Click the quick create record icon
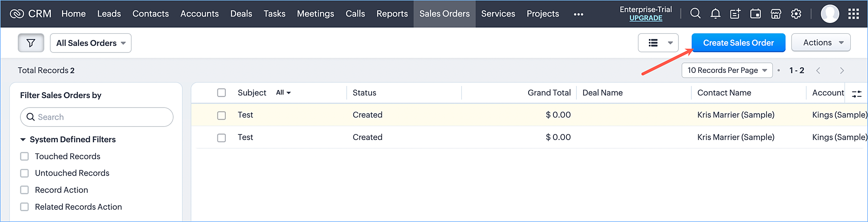This screenshot has width=868, height=222. (x=735, y=14)
